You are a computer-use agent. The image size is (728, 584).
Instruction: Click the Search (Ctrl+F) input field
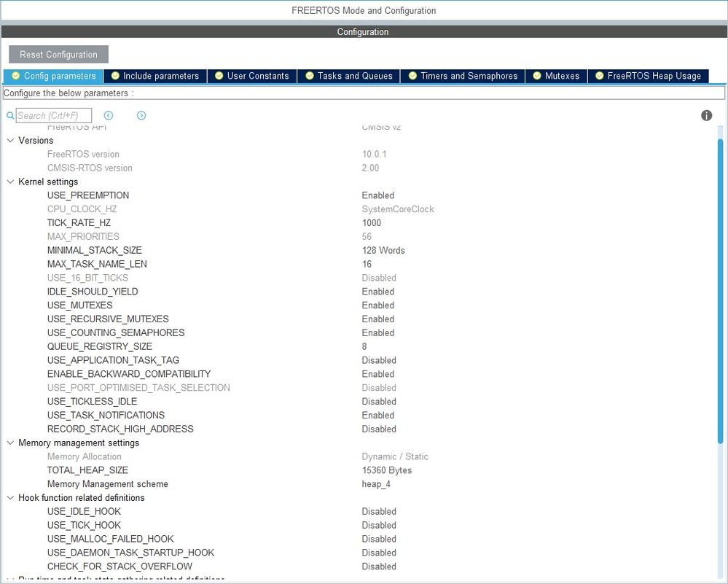tap(54, 115)
